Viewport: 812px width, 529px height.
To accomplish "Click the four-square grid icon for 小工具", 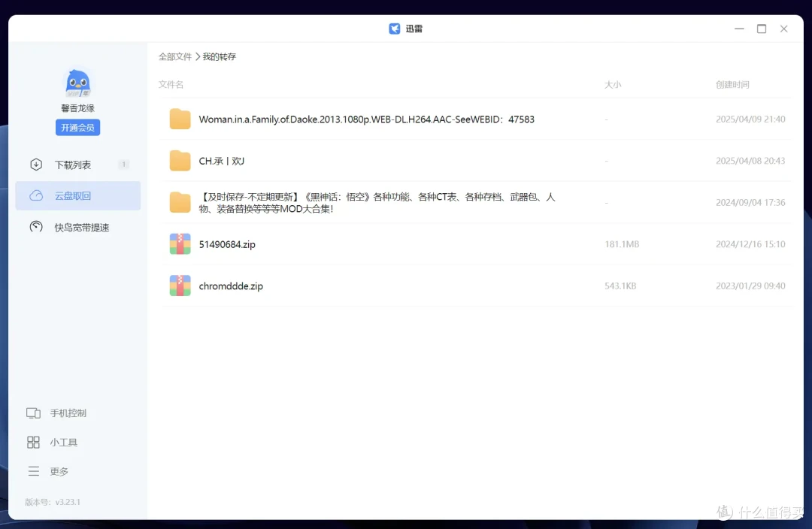I will [x=33, y=442].
